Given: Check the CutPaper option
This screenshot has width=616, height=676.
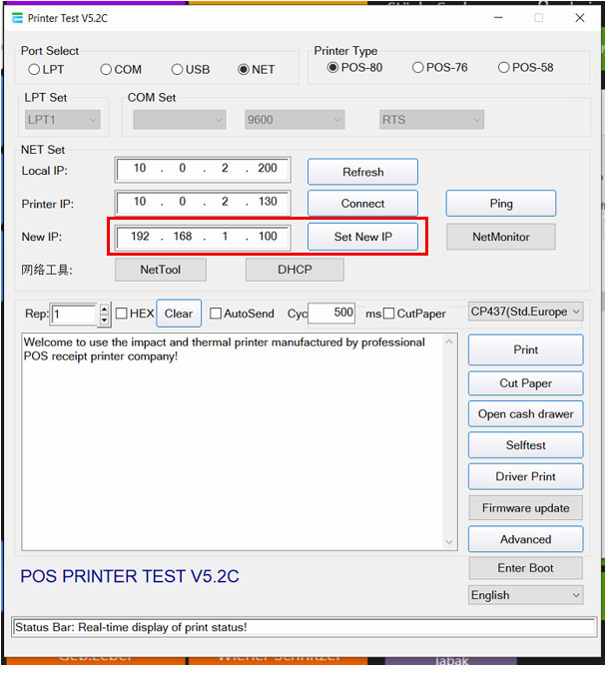Looking at the screenshot, I should [389, 314].
